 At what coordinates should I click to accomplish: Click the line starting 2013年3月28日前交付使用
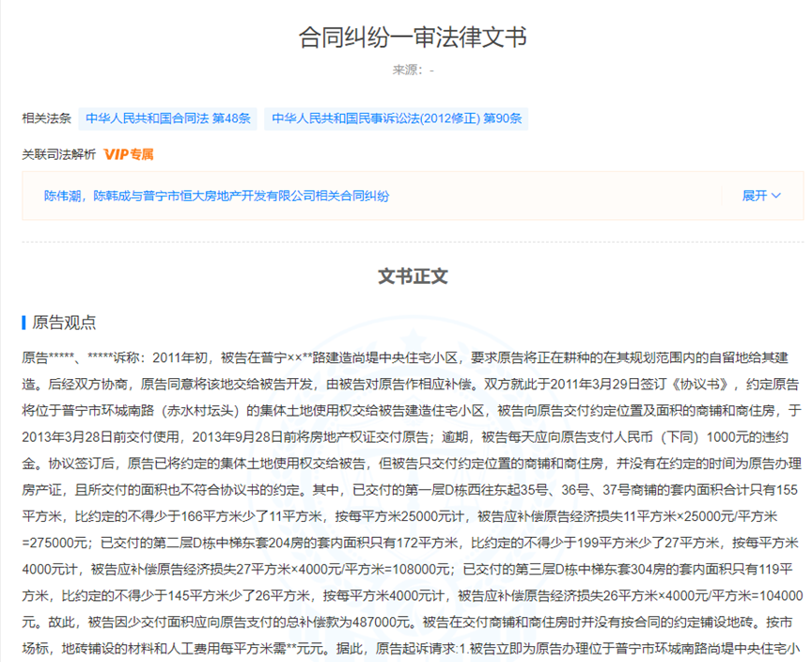click(x=405, y=437)
